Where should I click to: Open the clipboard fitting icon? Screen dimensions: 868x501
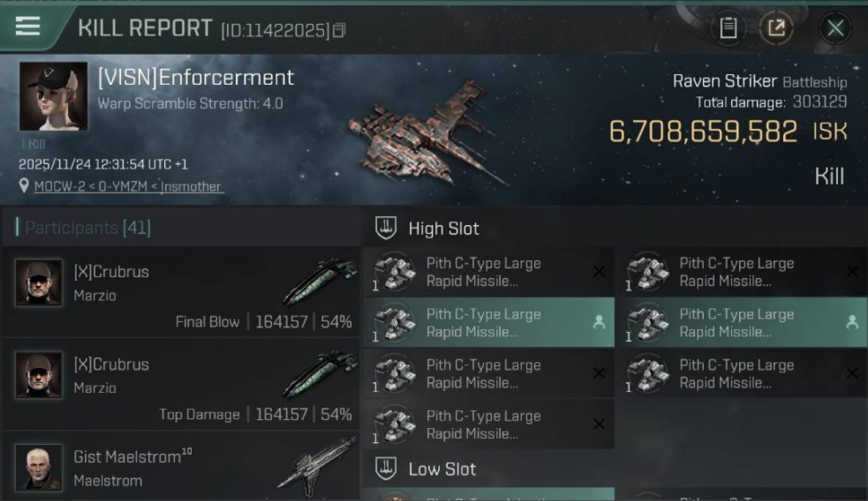click(x=728, y=28)
